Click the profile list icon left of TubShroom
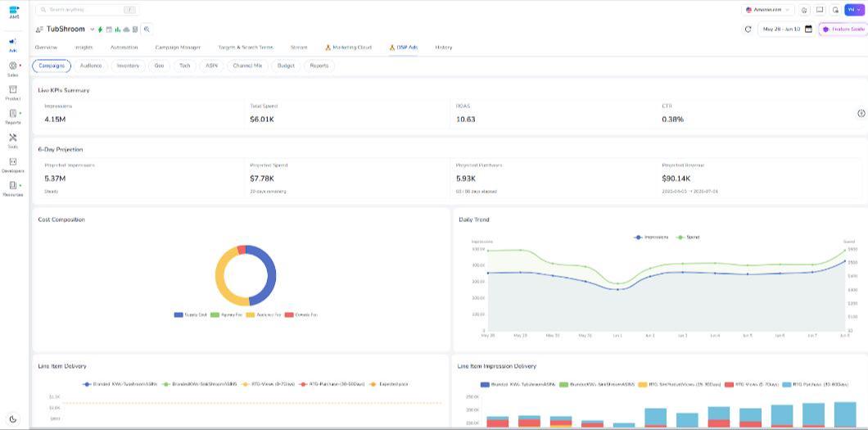 [39, 29]
